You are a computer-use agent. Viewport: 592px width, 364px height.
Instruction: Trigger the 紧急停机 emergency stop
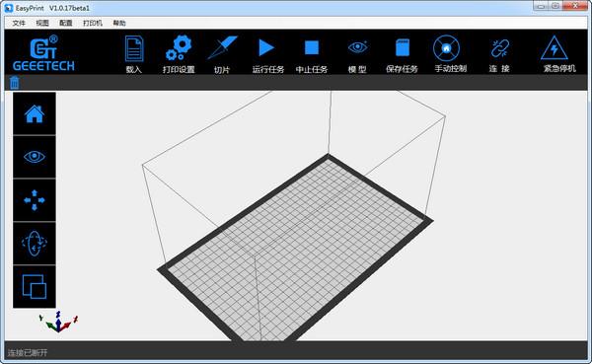[x=554, y=48]
